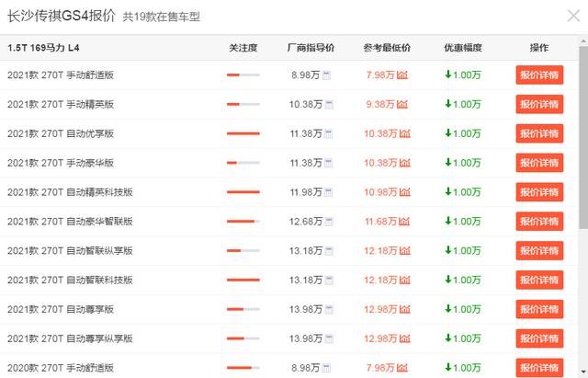Open 2020款 270T 手动舒适版 model link

(x=61, y=368)
